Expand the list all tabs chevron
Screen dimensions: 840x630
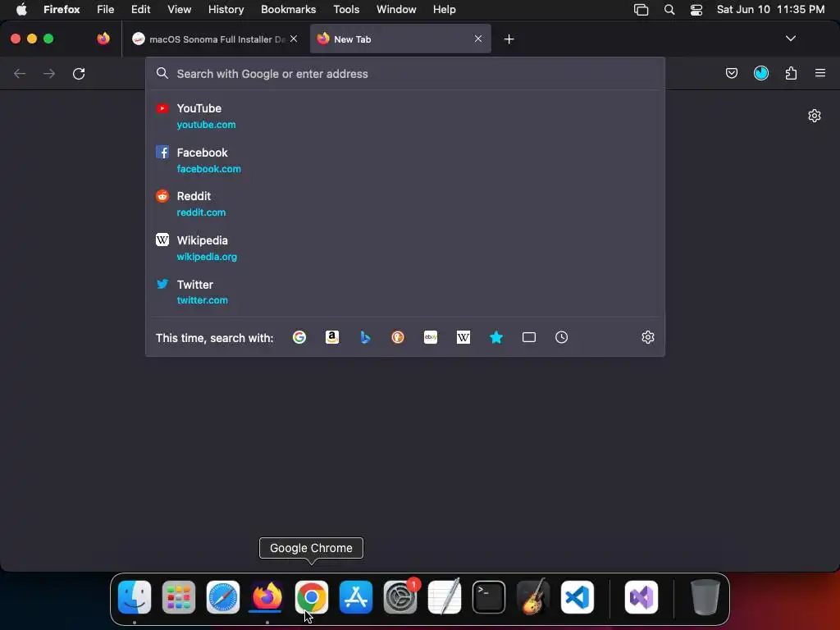pyautogui.click(x=791, y=39)
